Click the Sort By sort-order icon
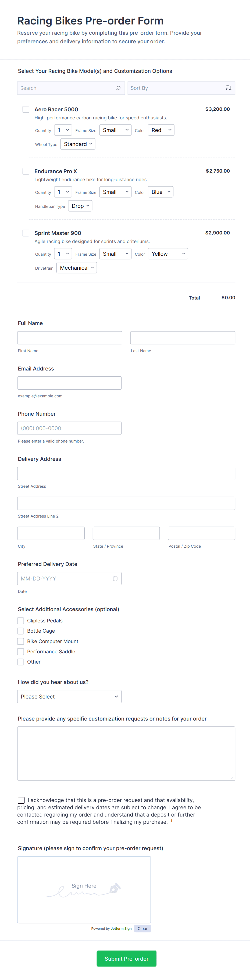Viewport: 250px width, 980px height. 228,88
